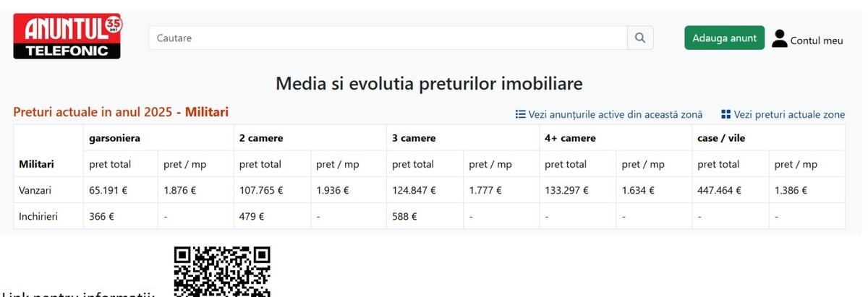868x297 pixels.
Task: Click the magnifying glass search icon
Action: point(640,38)
